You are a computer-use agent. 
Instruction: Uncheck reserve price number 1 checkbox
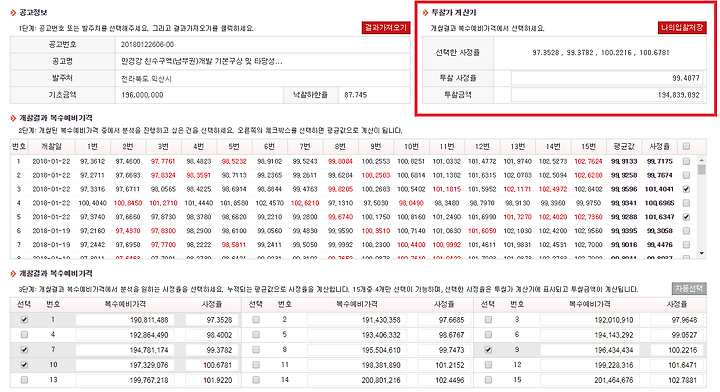[24, 319]
